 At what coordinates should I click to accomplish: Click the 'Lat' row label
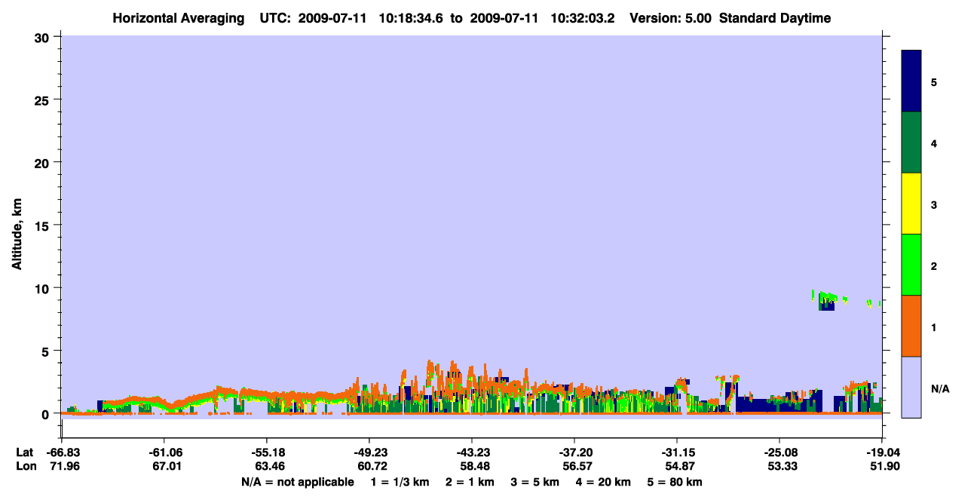tap(24, 452)
